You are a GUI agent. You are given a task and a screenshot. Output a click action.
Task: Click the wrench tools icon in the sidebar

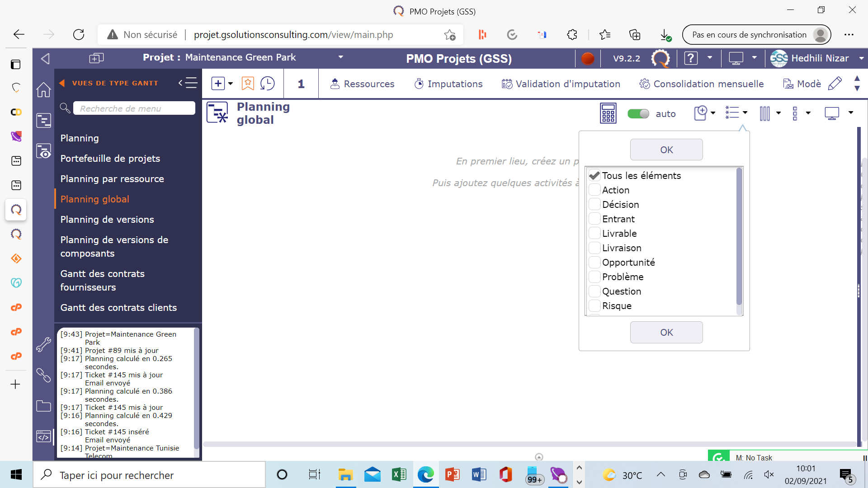[43, 345]
